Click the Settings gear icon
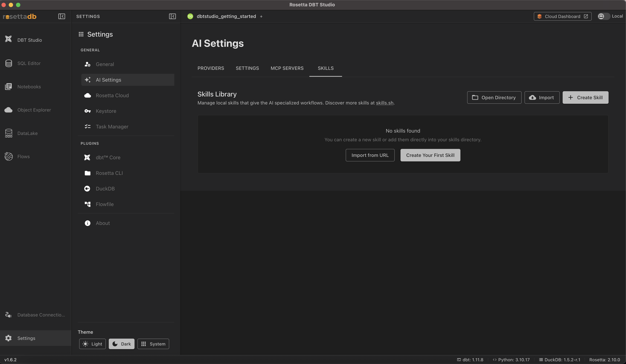 coord(9,338)
